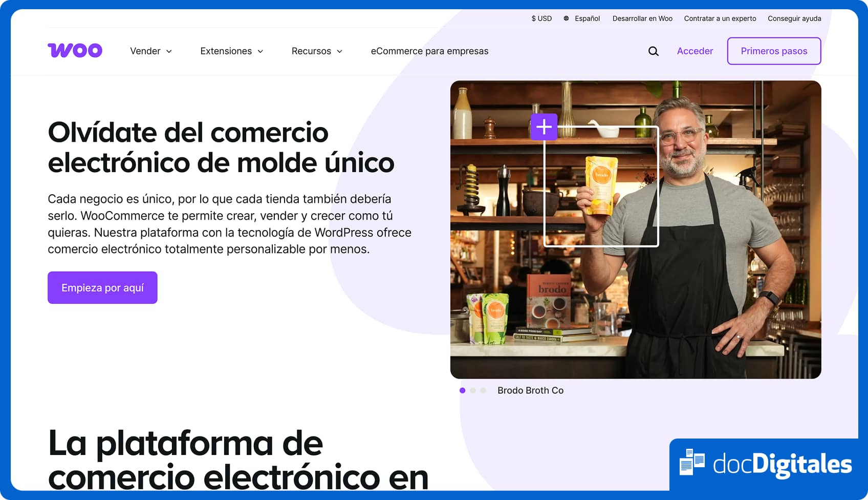Screen dimensions: 868x500
Task: Expand the Recursos dropdown menu
Action: pyautogui.click(x=317, y=51)
